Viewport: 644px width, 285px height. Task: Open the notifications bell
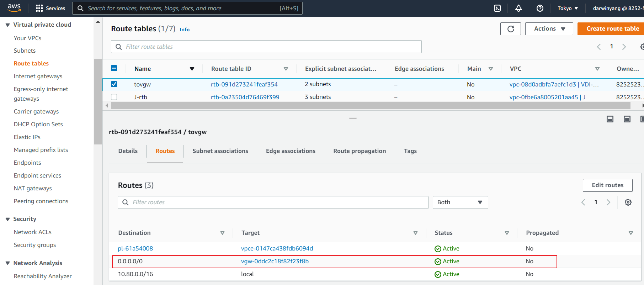click(518, 8)
